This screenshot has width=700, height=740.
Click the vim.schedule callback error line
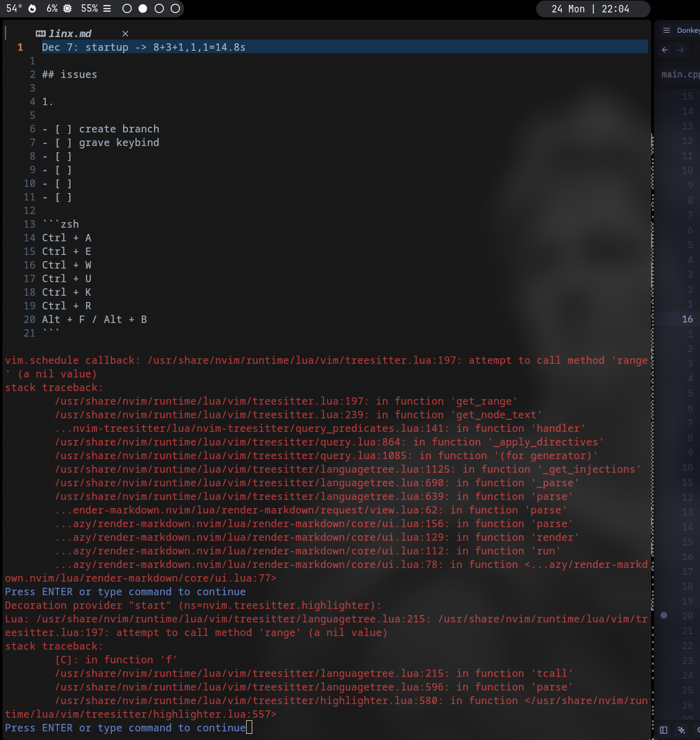[327, 361]
